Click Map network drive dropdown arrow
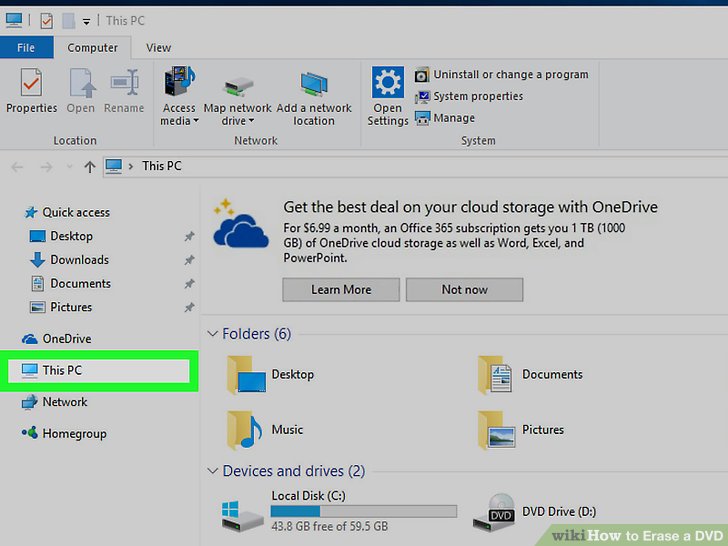The image size is (728, 546). coord(251,121)
